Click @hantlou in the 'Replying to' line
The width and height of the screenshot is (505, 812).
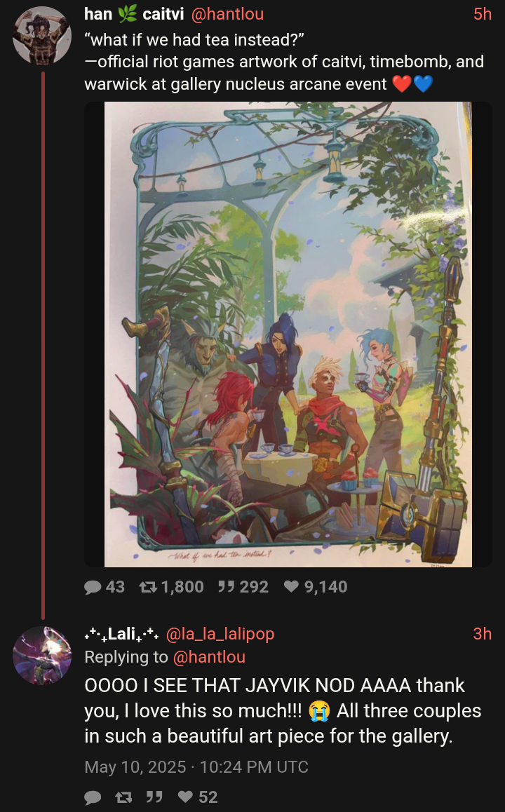tap(209, 656)
